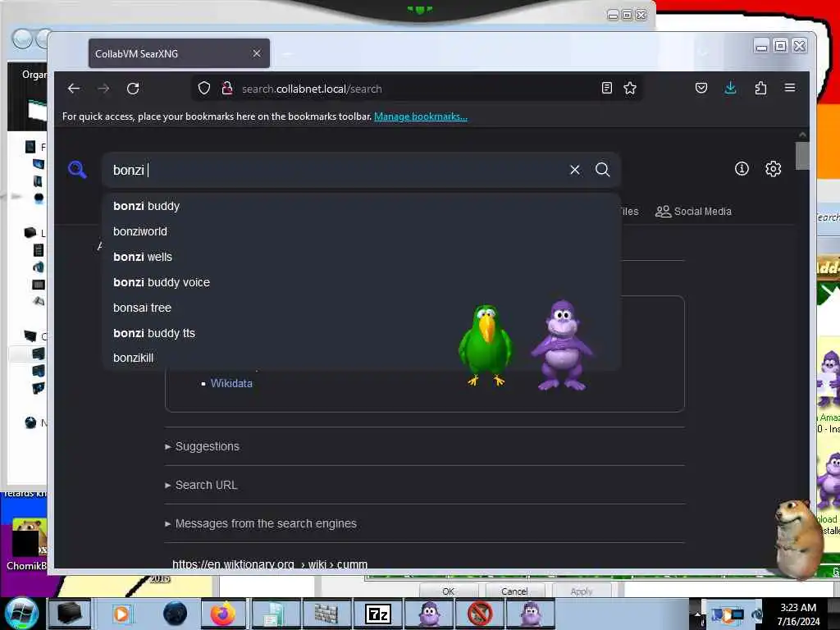Open the Manage bookmarks link
This screenshot has height=630, width=840.
(421, 116)
